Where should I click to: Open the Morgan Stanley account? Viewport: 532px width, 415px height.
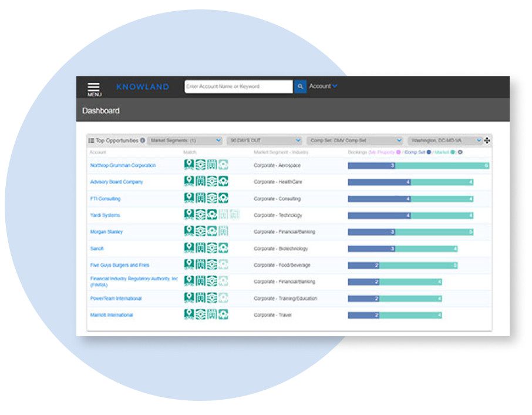[x=106, y=232]
